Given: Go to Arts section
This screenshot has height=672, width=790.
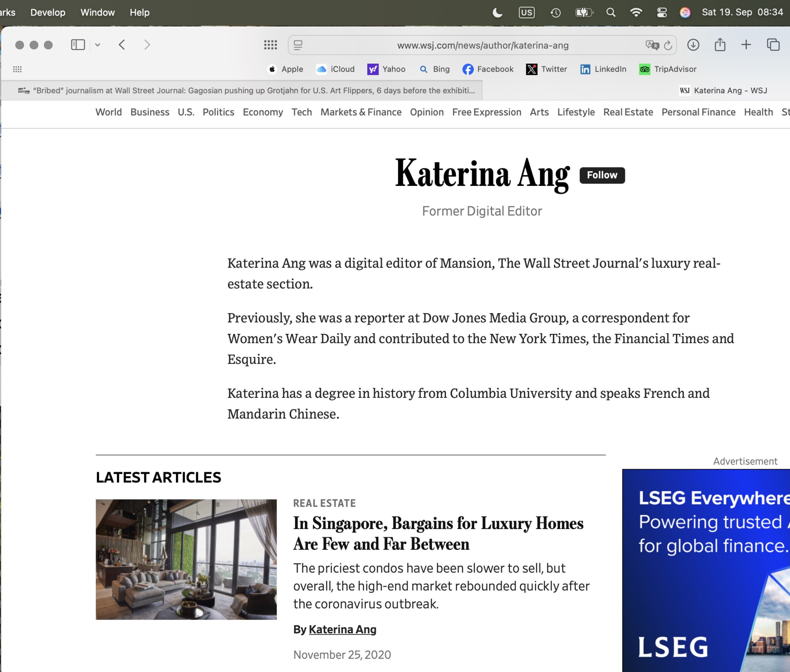Looking at the screenshot, I should [x=539, y=112].
